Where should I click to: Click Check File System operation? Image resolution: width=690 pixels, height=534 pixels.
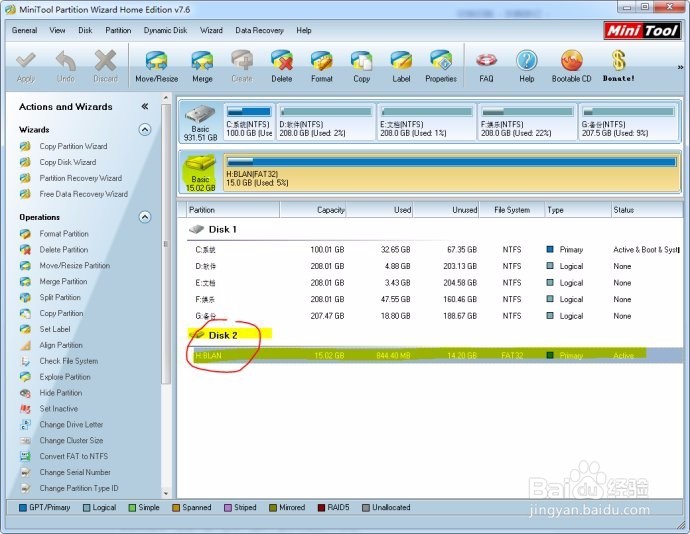pyautogui.click(x=69, y=361)
